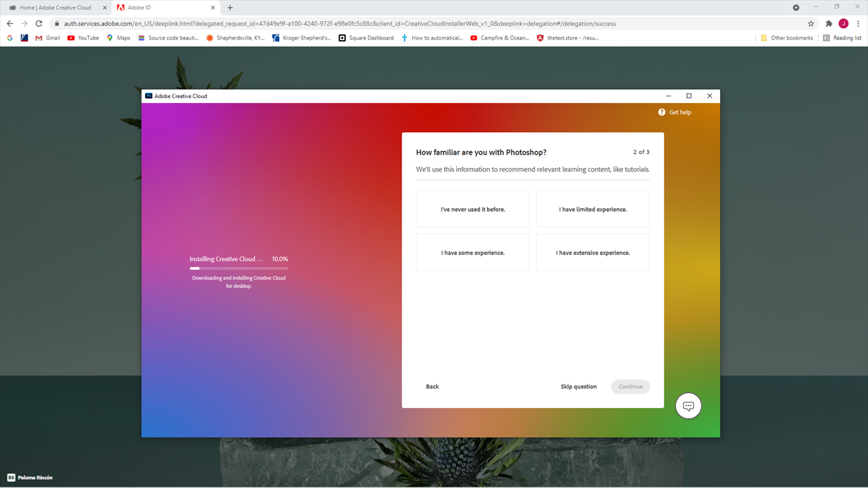Bookmark this page with the star icon
868x488 pixels.
811,24
